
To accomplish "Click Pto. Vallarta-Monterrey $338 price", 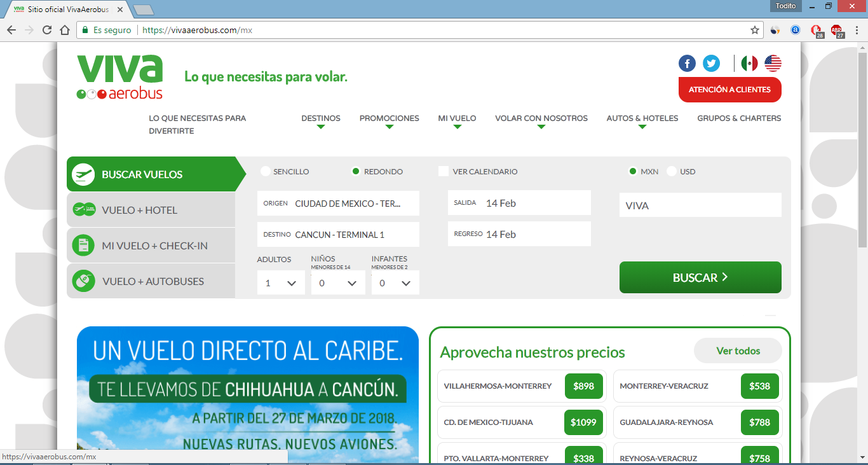I will (x=584, y=456).
